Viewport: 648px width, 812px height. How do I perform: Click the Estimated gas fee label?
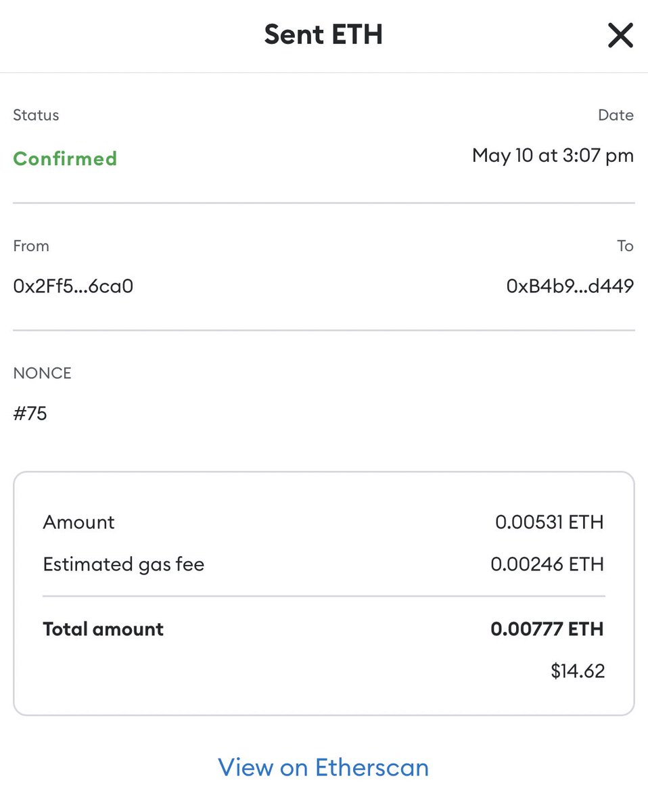click(124, 564)
